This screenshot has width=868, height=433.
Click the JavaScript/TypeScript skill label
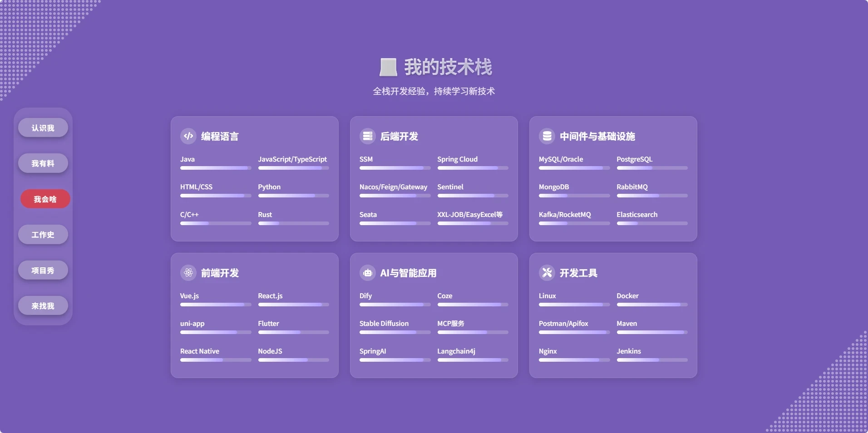[292, 159]
